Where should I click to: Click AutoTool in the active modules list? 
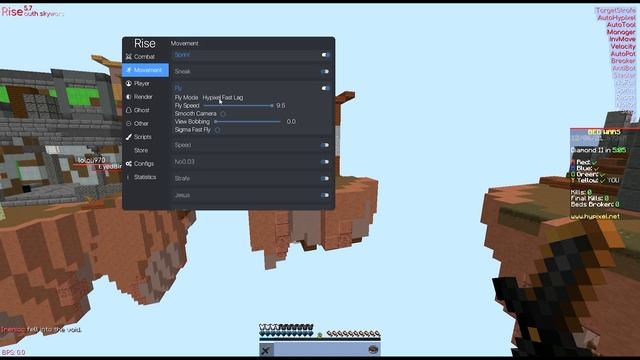tap(621, 25)
